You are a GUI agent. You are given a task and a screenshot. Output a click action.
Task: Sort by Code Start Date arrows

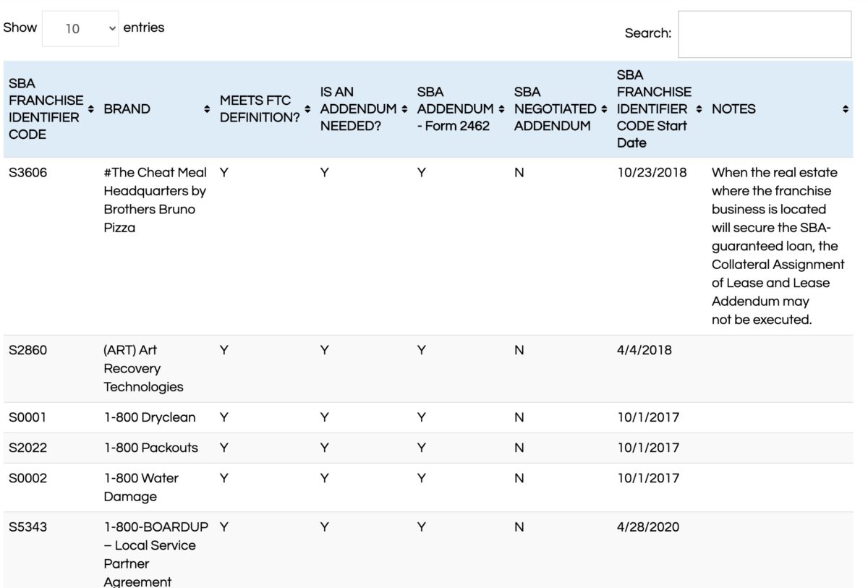(x=699, y=109)
